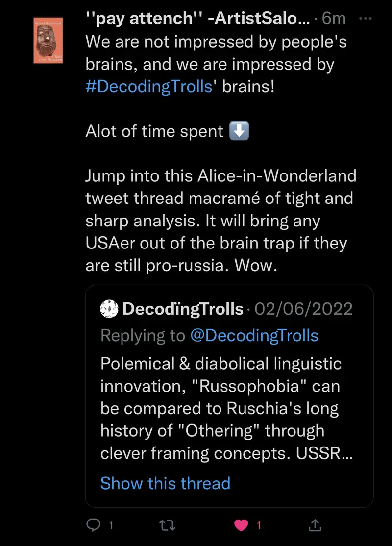Click the down arrow emoji in tweet
Viewport: 392px width, 546px height.
point(240,131)
